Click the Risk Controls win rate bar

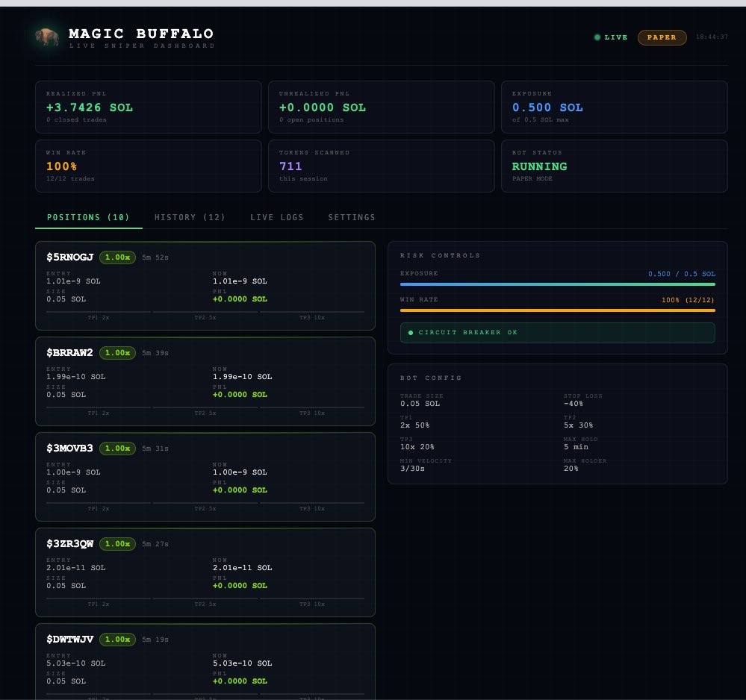(x=558, y=310)
